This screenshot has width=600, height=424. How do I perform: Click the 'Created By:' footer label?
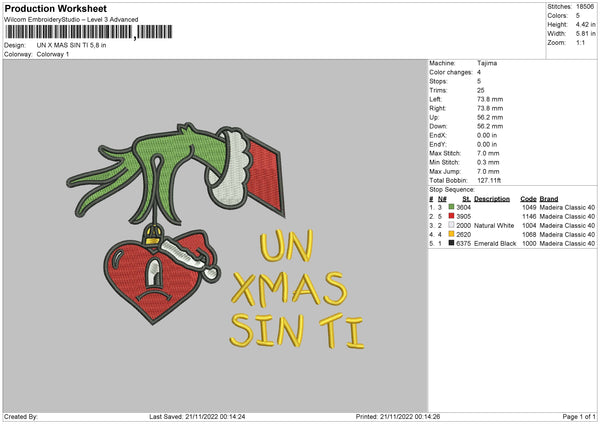click(x=21, y=417)
